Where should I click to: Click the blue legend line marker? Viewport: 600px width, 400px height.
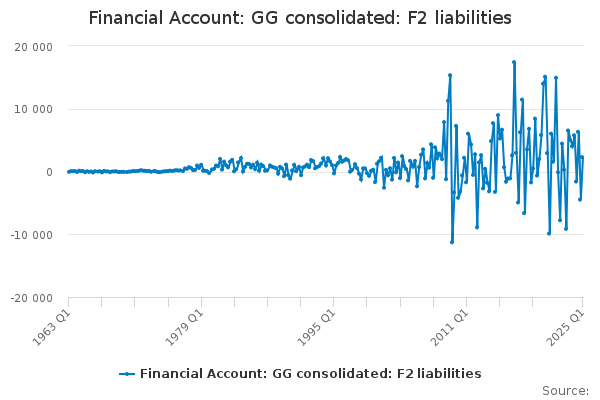tap(127, 374)
